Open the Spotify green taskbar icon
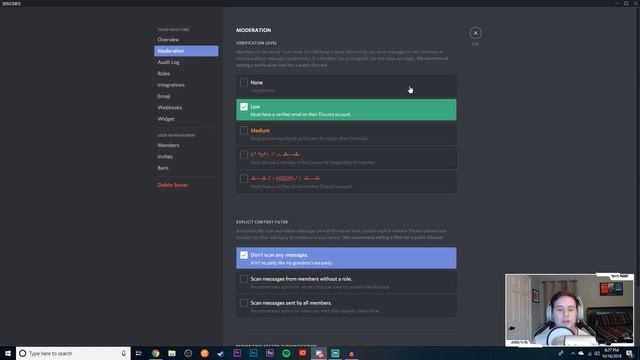Screen dimensions: 640x360 pos(286,353)
